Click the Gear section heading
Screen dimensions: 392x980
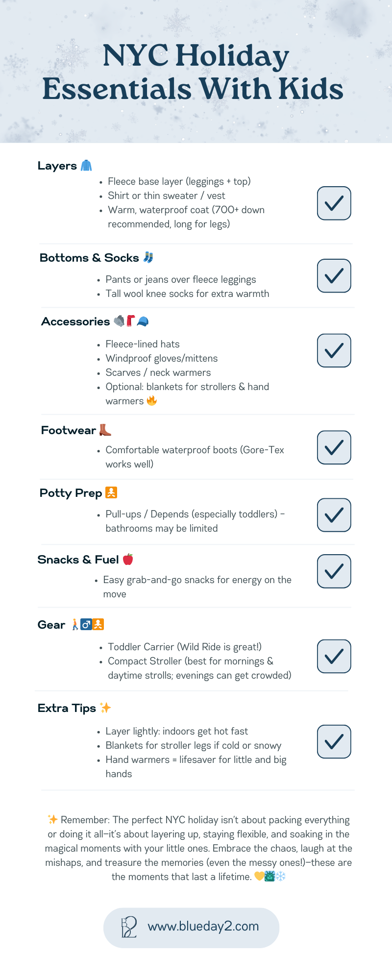(51, 625)
